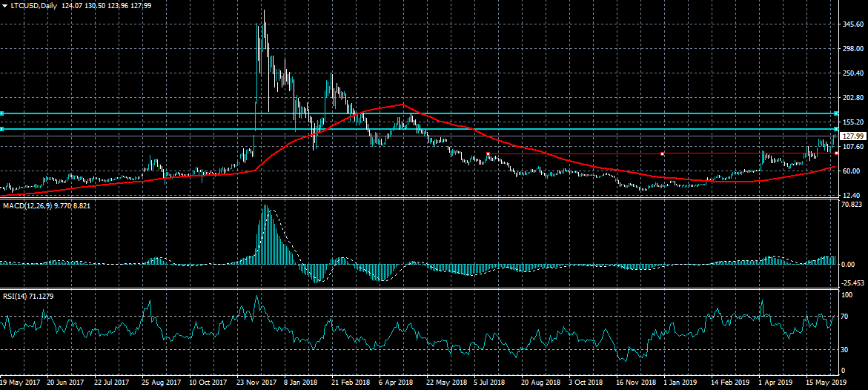Open the chart menu triangle beside LTCUSD,Daily

tap(4, 5)
